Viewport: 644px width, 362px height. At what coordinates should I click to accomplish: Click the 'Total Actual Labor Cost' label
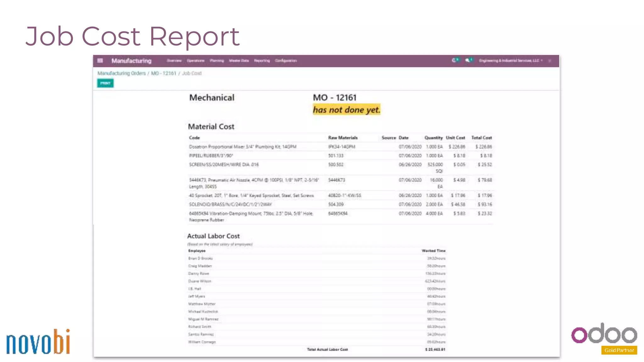[327, 349]
